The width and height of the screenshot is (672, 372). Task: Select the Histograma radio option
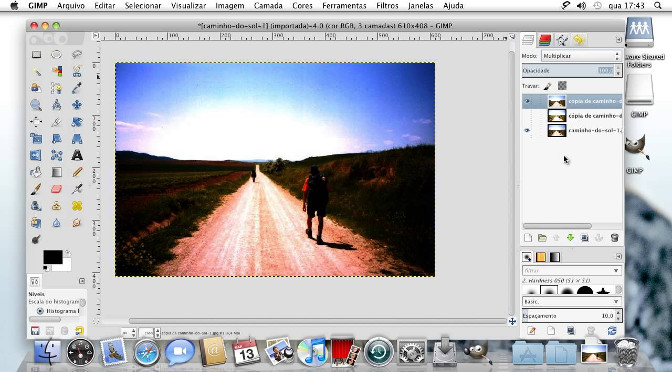[x=40, y=311]
